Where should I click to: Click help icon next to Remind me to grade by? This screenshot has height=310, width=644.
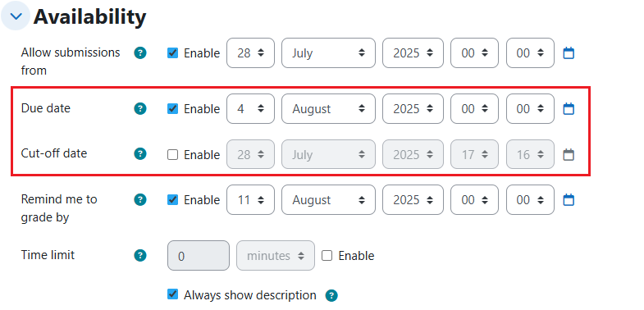(140, 200)
